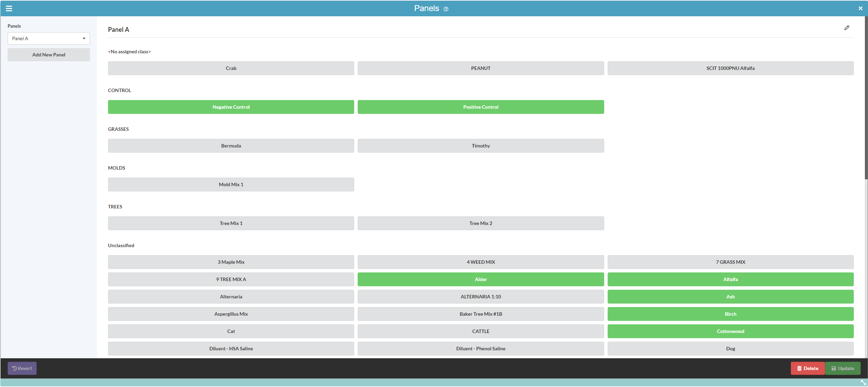Enable Mold Mix 1

click(x=231, y=184)
